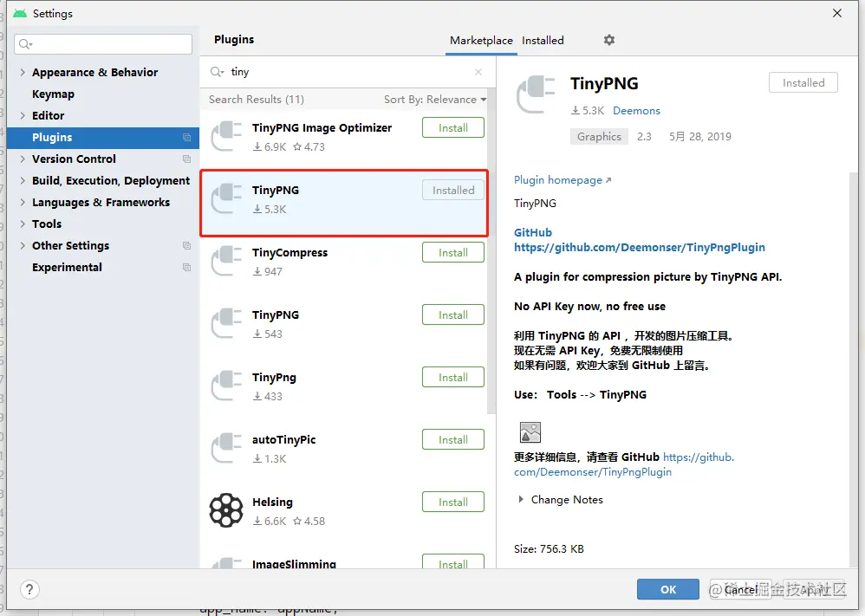Viewport: 865px width, 616px height.
Task: Select Keymap in settings tree
Action: (53, 94)
